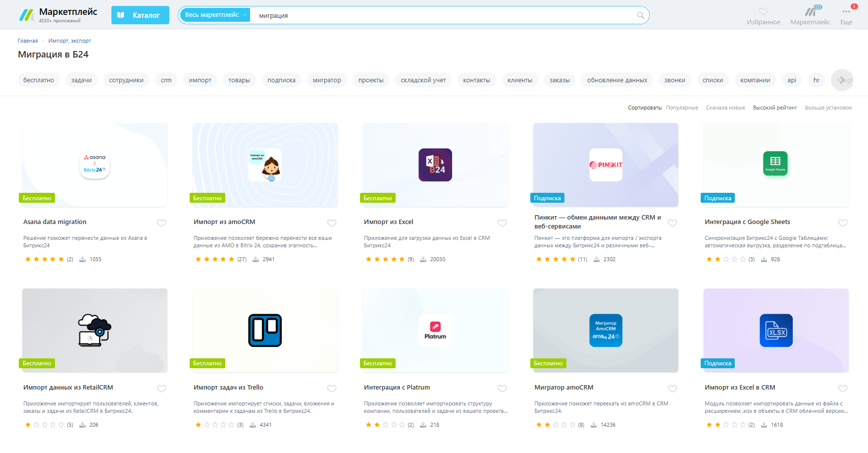868x453 pixels.
Task: Favorite Импорт данных из RetailCRM
Action: click(x=161, y=389)
